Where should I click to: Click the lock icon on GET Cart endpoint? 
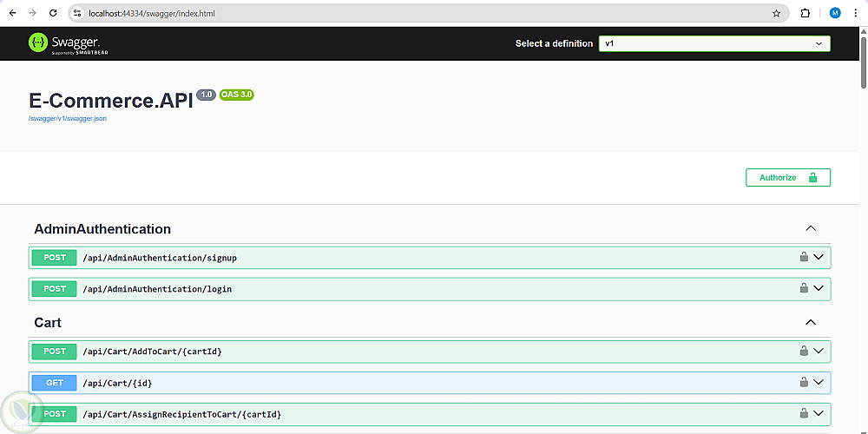(804, 382)
